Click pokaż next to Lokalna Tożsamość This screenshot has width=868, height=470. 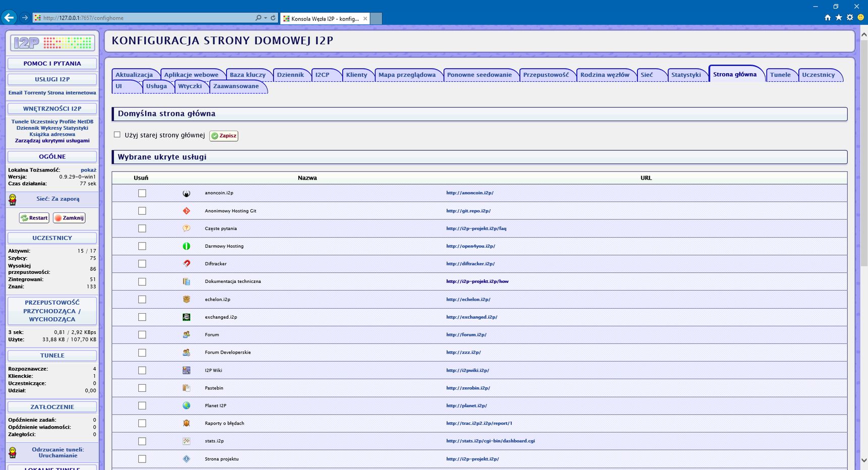[88, 170]
